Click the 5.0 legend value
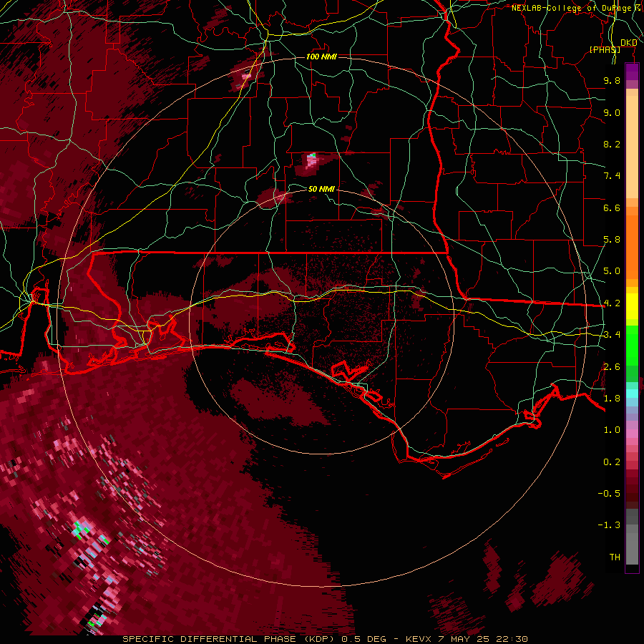Screen dimensions: 644x644 [x=612, y=271]
